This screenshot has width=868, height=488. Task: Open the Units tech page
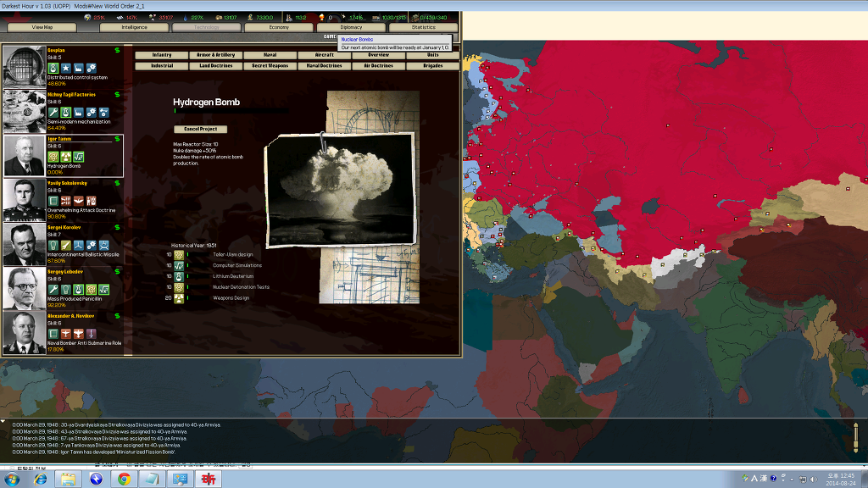tap(433, 55)
